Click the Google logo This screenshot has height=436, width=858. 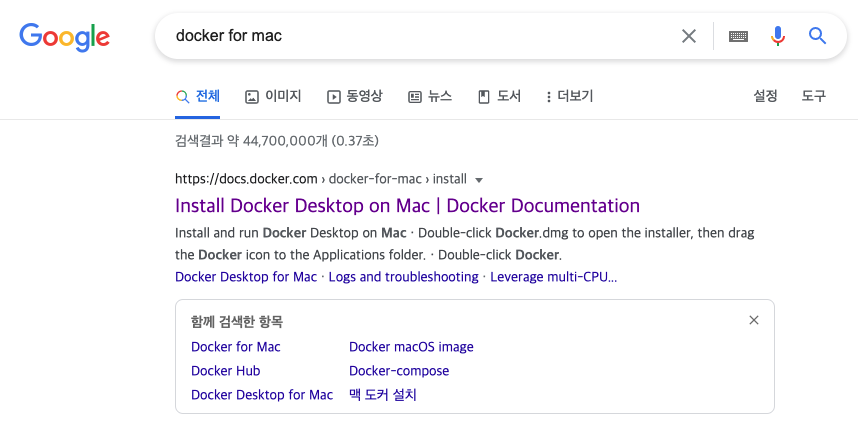65,37
